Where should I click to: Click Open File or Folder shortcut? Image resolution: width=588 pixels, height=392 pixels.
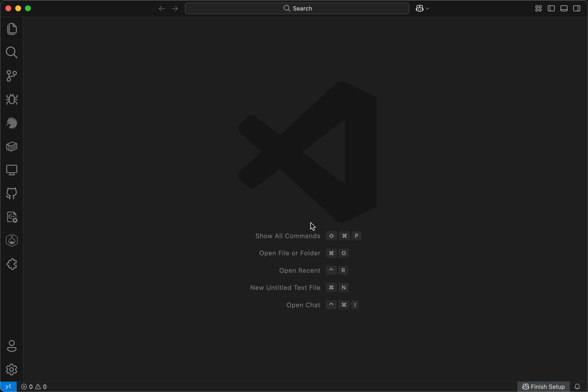coord(289,253)
